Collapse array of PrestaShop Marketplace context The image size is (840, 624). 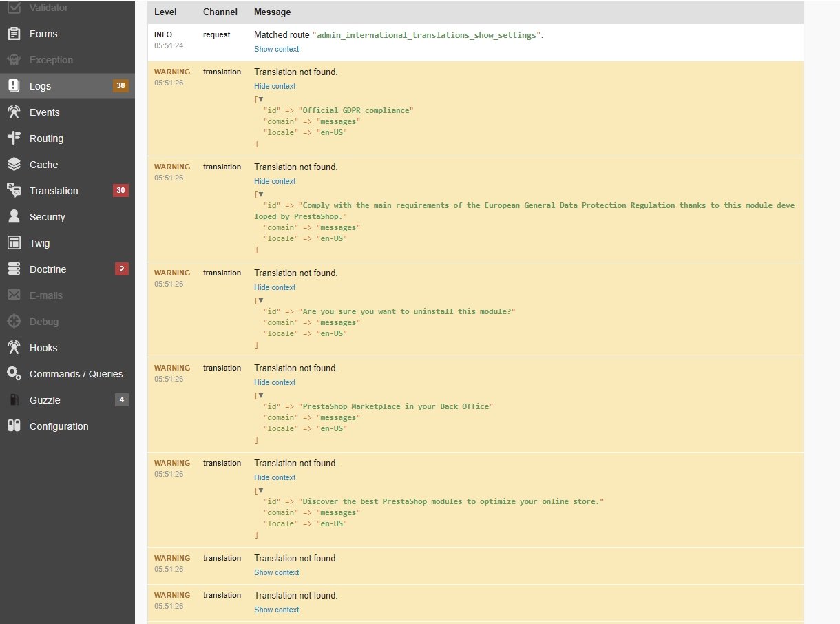point(261,395)
